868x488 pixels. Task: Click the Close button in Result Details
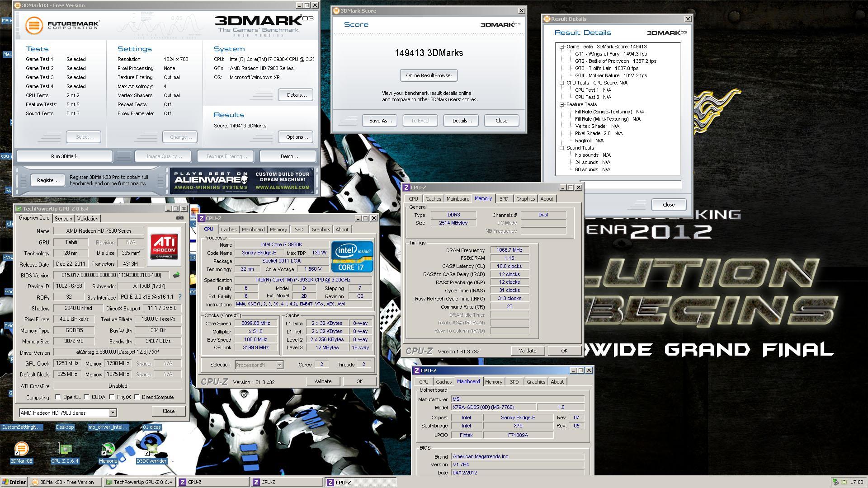pos(669,205)
